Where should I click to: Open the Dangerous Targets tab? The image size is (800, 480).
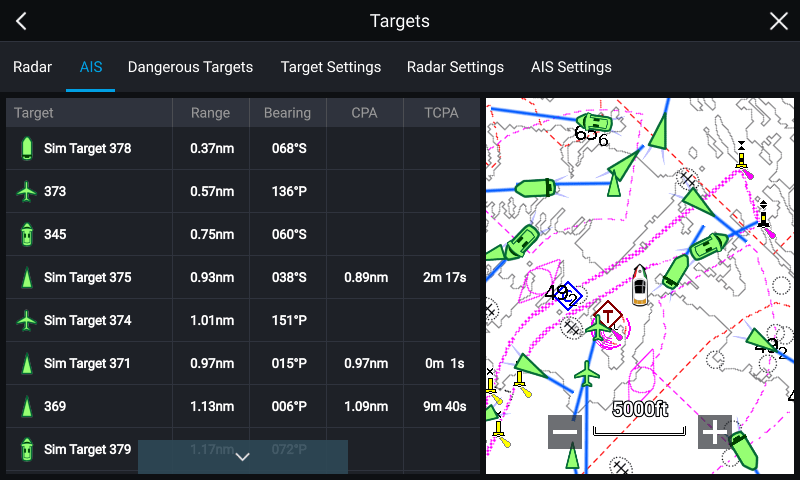[x=190, y=67]
